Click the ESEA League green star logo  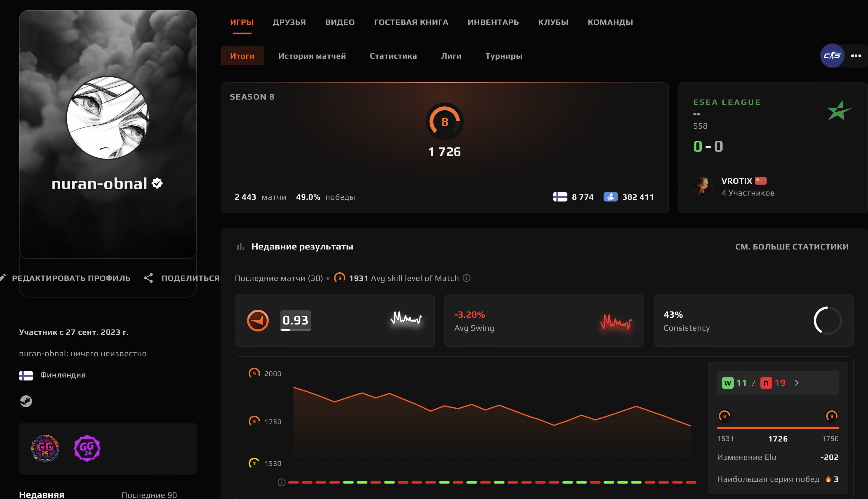[839, 110]
